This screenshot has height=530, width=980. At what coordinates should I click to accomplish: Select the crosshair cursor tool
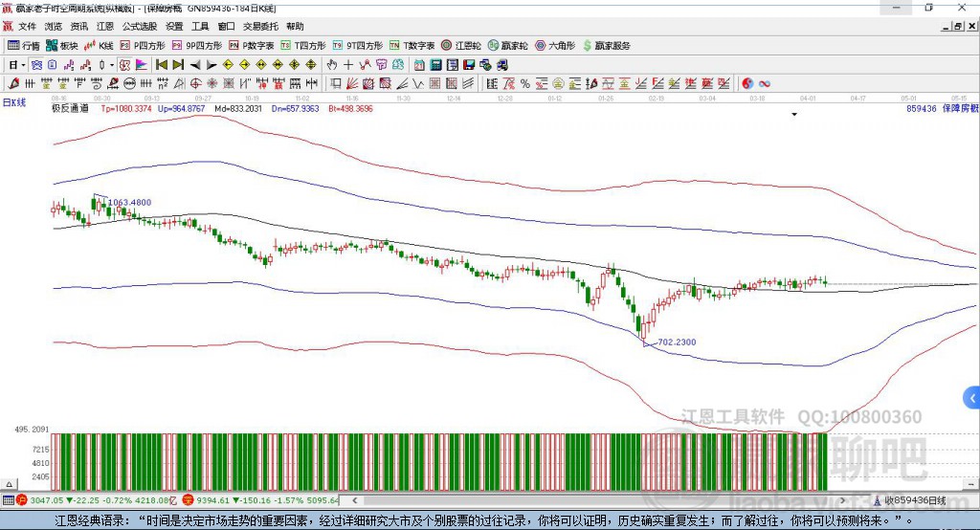[348, 65]
